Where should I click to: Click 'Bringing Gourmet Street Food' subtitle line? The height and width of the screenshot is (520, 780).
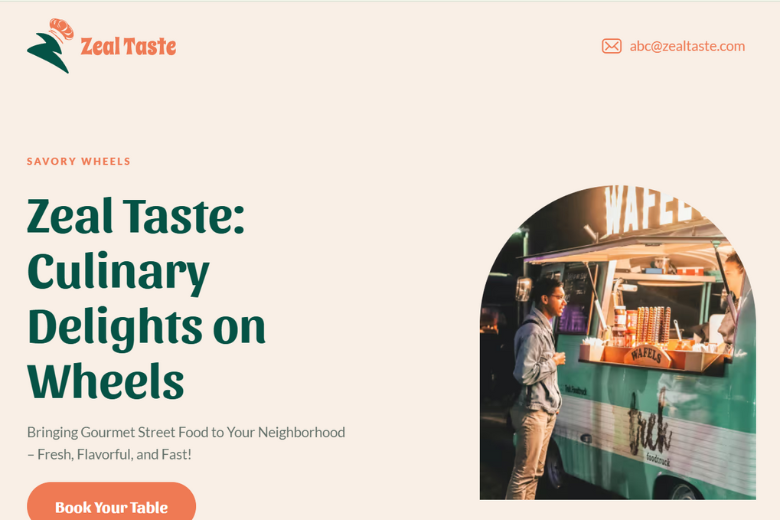point(186,432)
